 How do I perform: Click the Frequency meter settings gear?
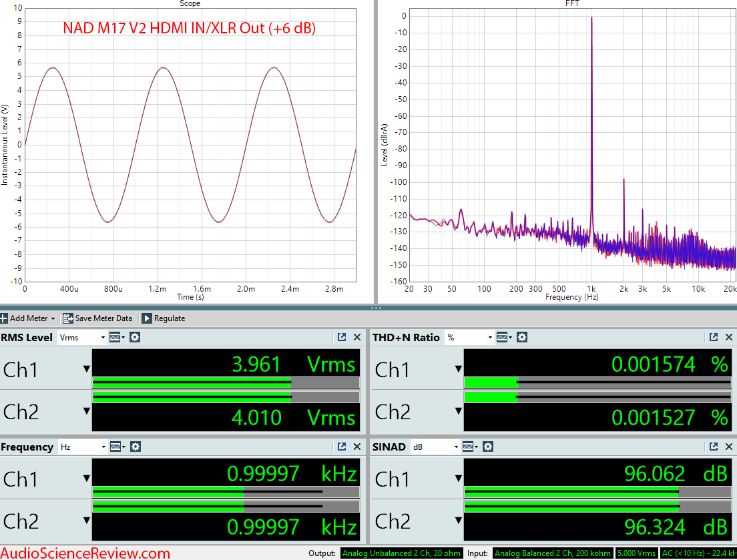pos(136,447)
